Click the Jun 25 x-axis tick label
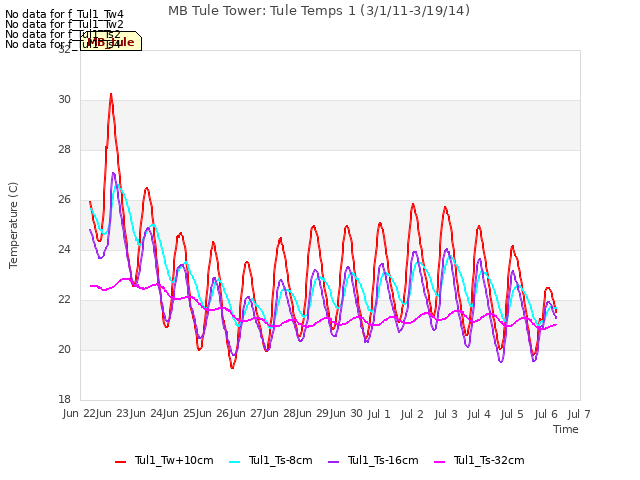This screenshot has height=480, width=640. click(180, 414)
